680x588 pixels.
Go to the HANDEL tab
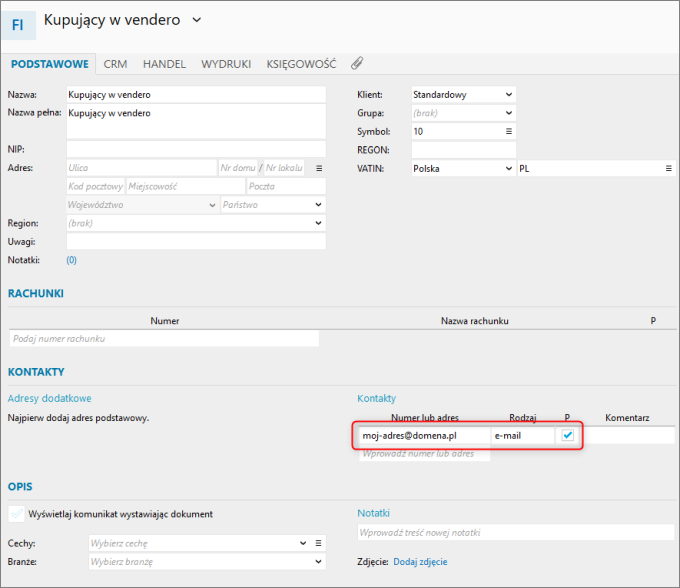point(164,64)
